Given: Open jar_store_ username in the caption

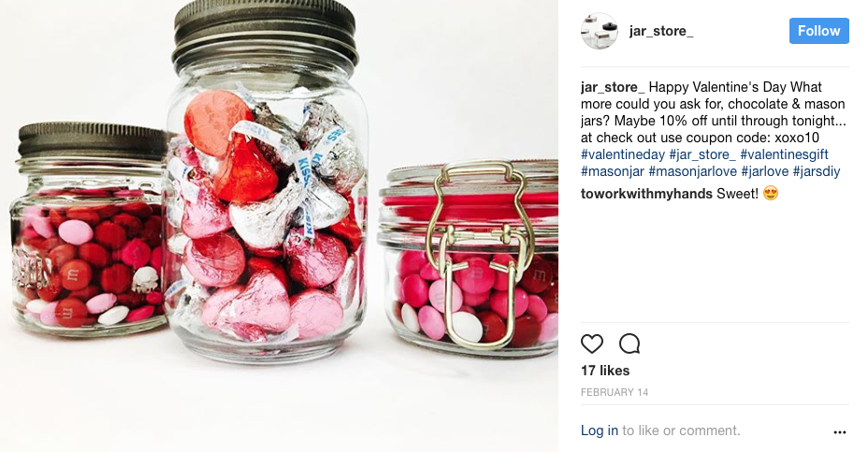Looking at the screenshot, I should point(613,88).
